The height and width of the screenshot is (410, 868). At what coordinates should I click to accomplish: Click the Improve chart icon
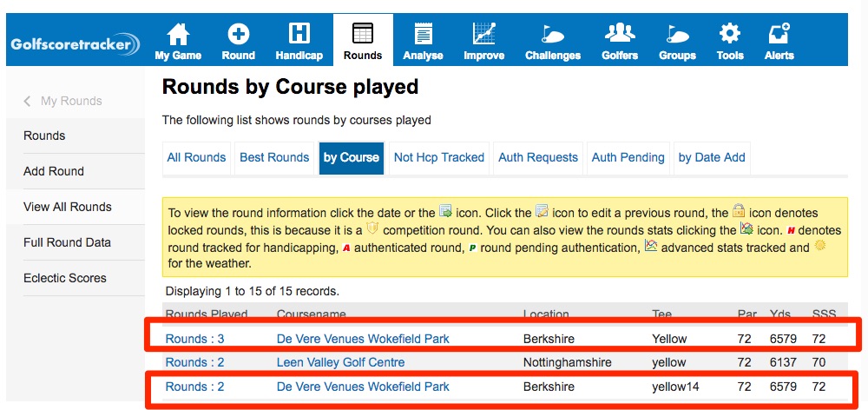coord(483,34)
